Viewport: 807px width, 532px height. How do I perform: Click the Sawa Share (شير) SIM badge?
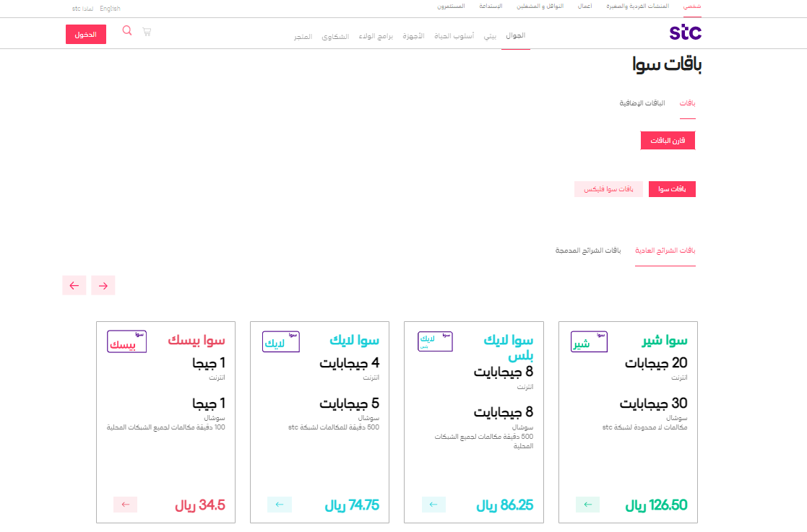(589, 342)
